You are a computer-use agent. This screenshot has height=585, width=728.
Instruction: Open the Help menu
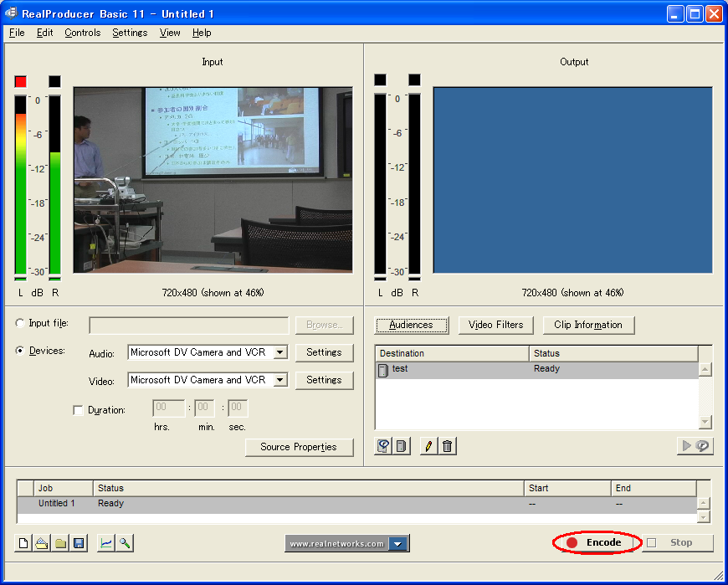202,33
